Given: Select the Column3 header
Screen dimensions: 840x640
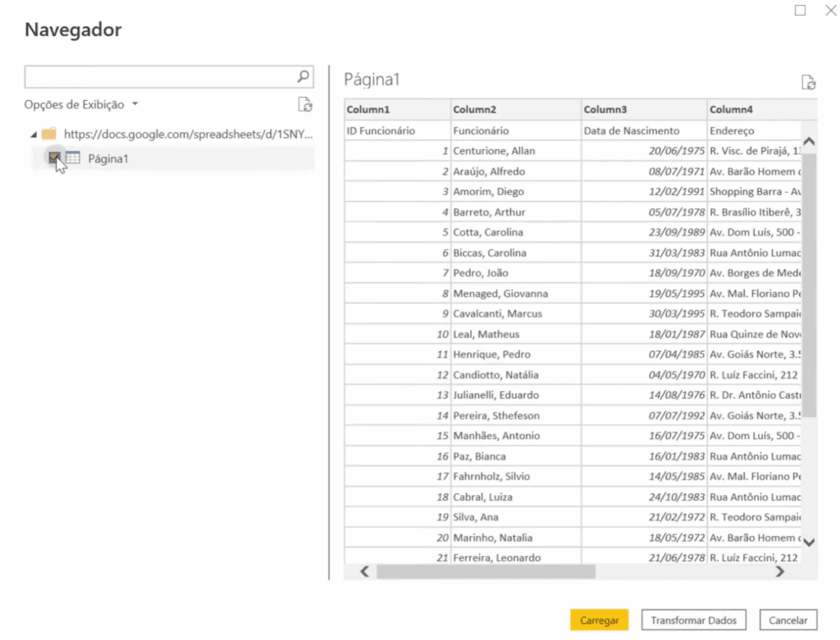Looking at the screenshot, I should [x=644, y=109].
